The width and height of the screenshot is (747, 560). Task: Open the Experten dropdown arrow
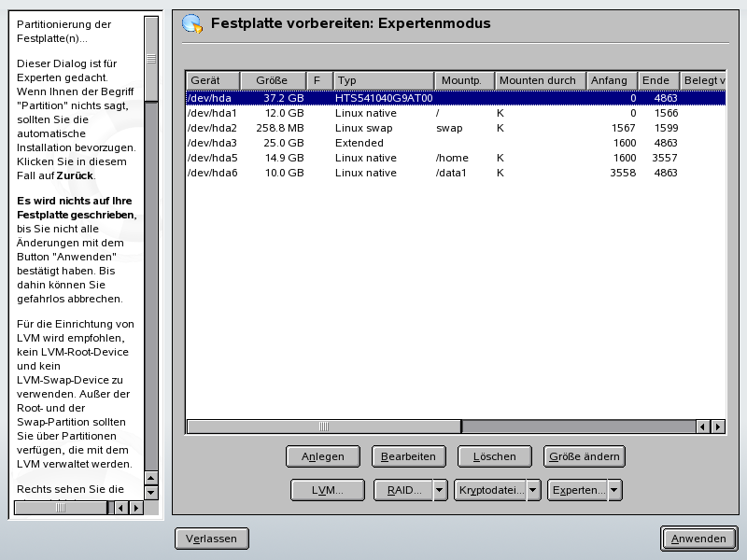(614, 489)
